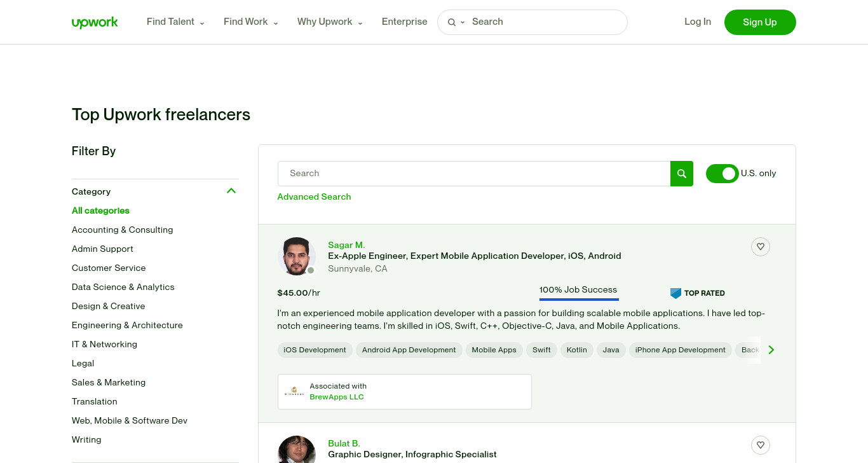Viewport: 868px width, 463px height.
Task: Filter by Design & Creative
Action: (x=109, y=306)
